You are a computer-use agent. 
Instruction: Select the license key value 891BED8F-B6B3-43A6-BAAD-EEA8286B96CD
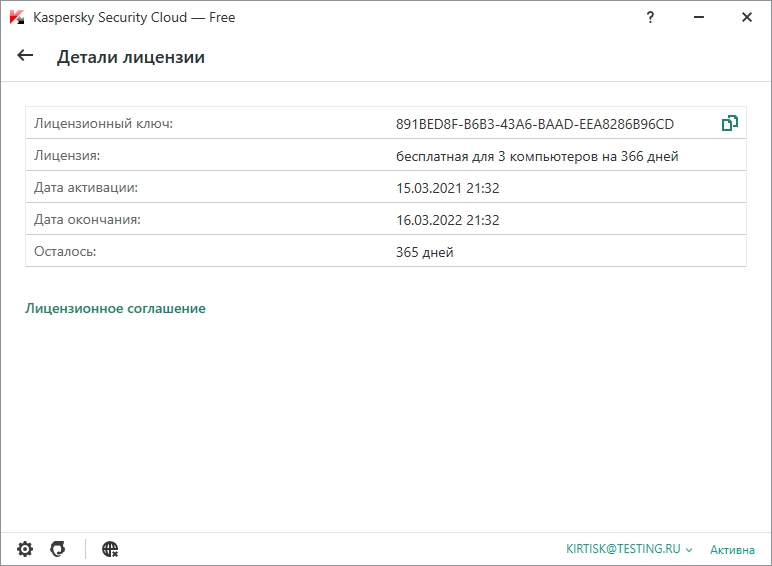click(x=535, y=124)
